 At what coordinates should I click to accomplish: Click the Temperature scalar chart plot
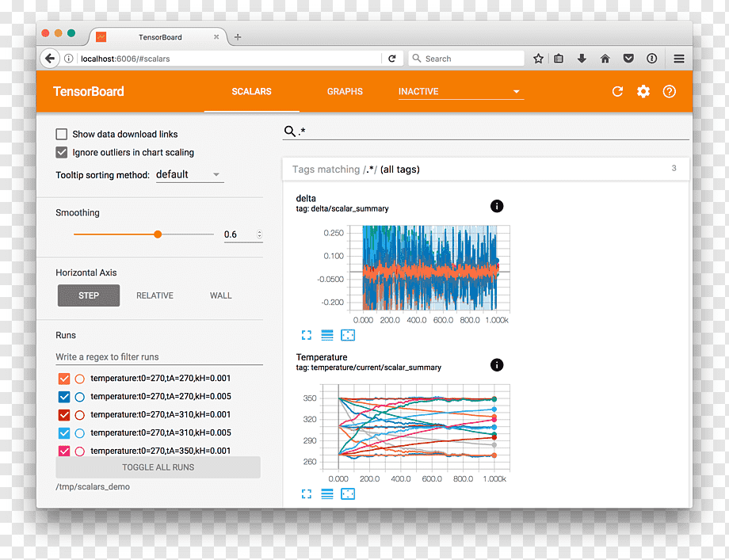pyautogui.click(x=416, y=427)
